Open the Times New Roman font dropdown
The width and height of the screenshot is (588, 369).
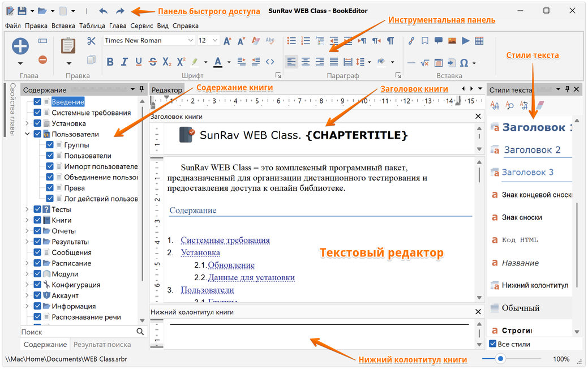click(191, 41)
